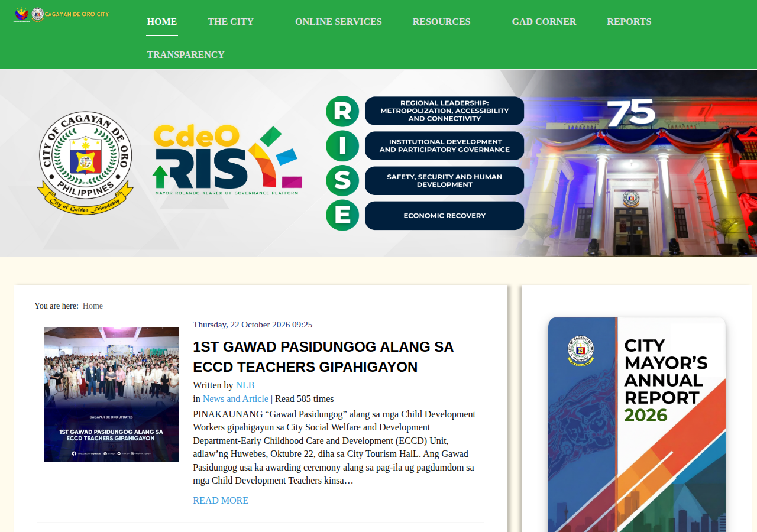Click the article date Thursday, 22 October 2026

(253, 325)
